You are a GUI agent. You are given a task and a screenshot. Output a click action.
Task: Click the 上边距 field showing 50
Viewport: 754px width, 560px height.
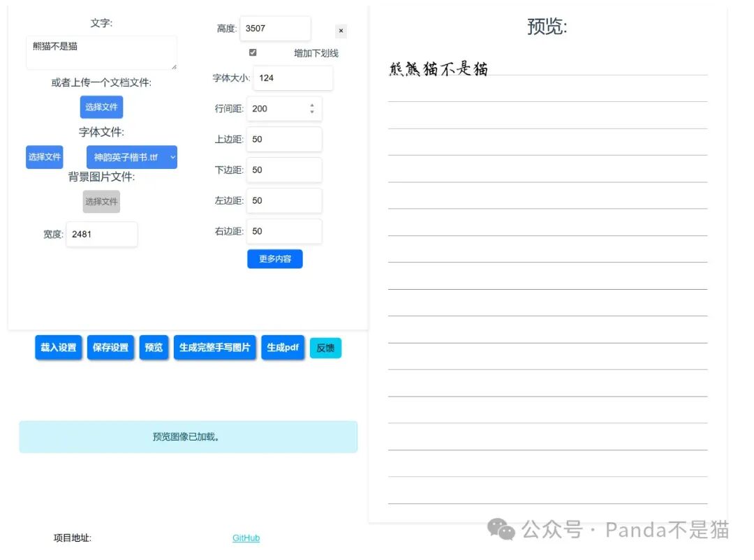point(284,140)
